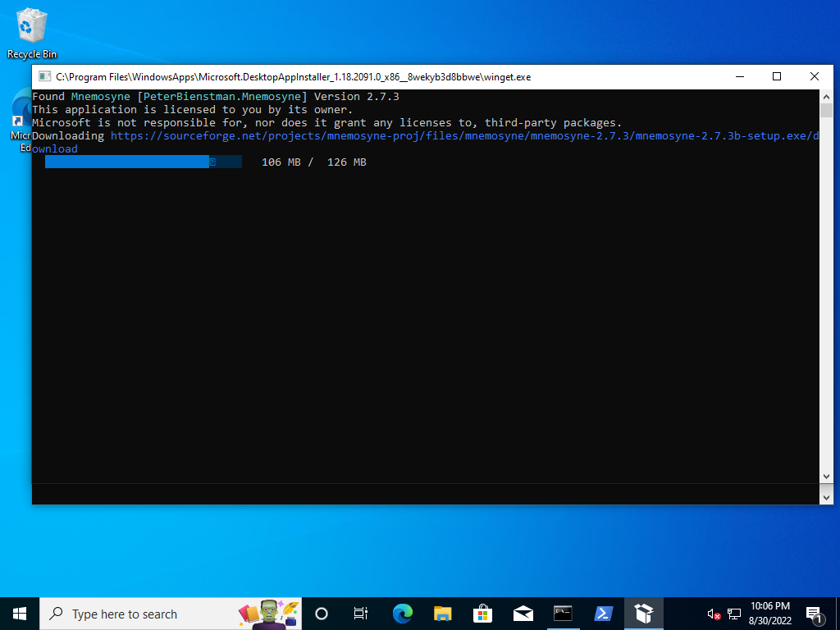Click the App Installer package taskbar icon
Viewport: 840px width, 630px height.
(x=643, y=614)
